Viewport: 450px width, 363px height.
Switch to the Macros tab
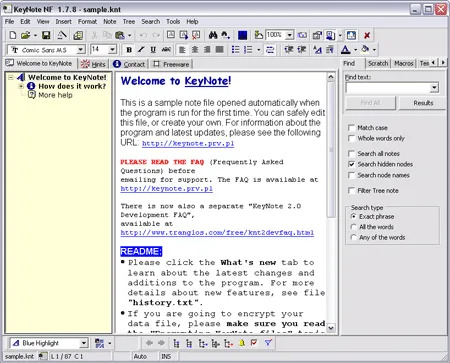point(403,63)
